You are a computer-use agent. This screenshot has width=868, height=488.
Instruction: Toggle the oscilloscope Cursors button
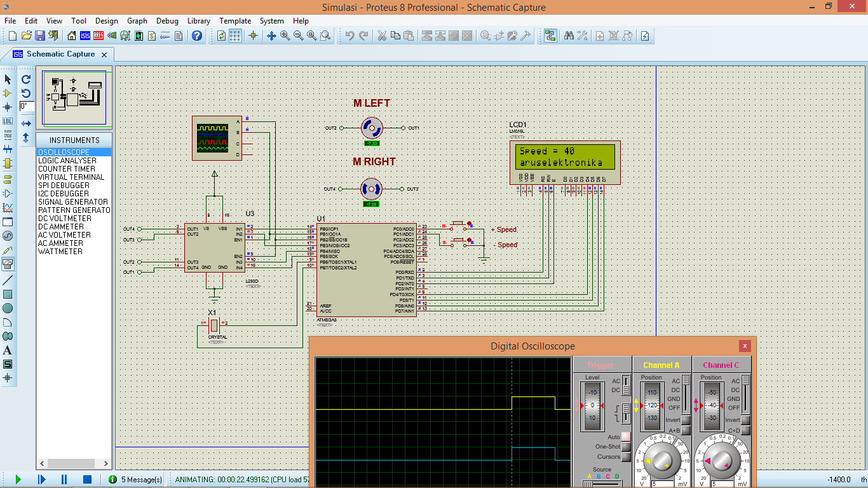[x=626, y=457]
